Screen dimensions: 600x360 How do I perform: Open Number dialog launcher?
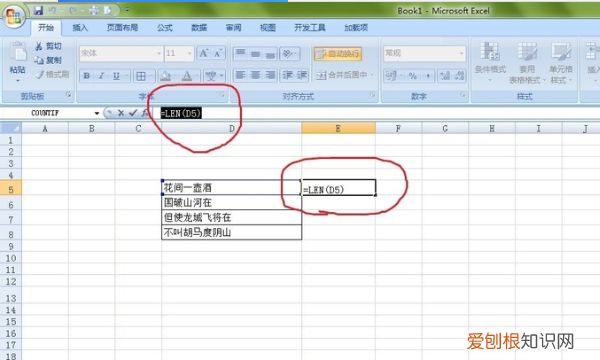point(463,95)
